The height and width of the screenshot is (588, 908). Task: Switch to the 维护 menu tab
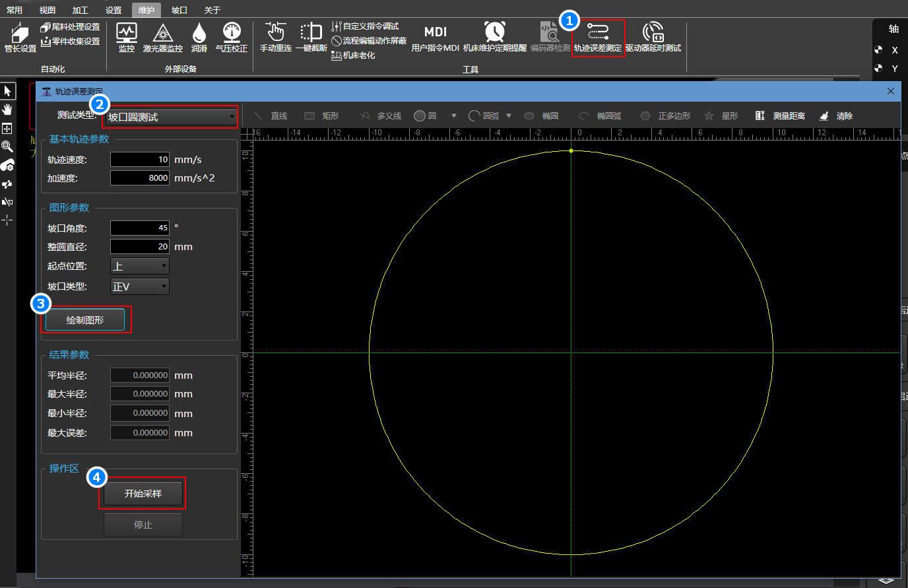pyautogui.click(x=146, y=10)
